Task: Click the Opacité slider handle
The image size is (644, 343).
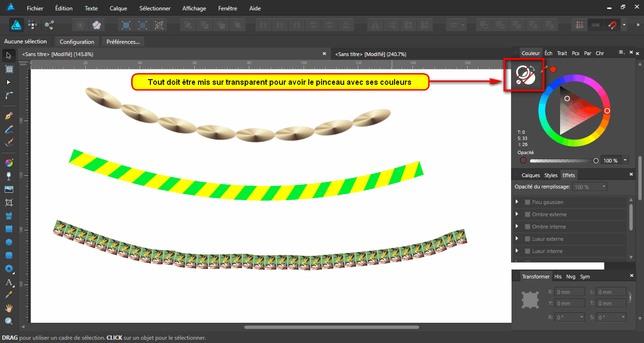Action: coord(596,161)
